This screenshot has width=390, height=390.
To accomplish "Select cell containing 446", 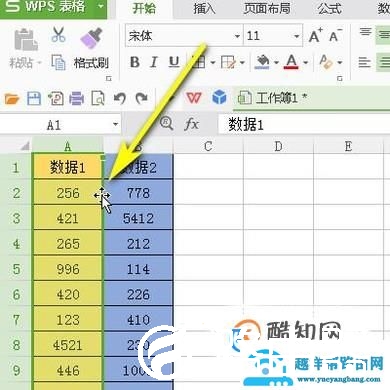I will (68, 370).
